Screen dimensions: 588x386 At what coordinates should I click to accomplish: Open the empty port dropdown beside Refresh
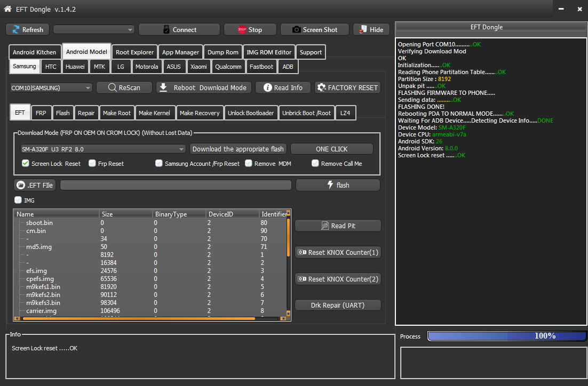(x=94, y=30)
